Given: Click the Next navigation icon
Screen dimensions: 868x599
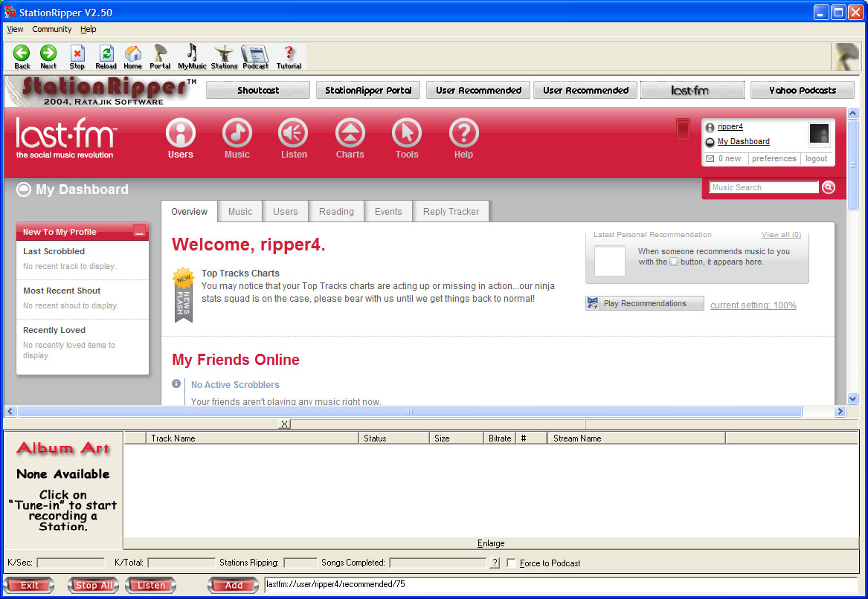Looking at the screenshot, I should pyautogui.click(x=48, y=57).
